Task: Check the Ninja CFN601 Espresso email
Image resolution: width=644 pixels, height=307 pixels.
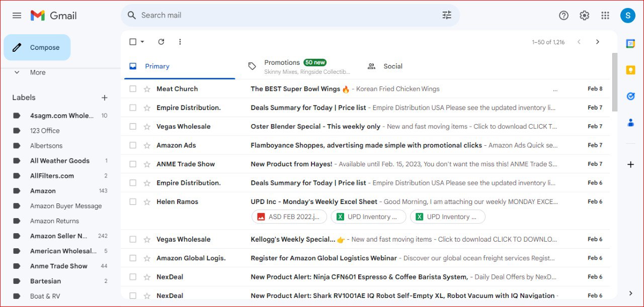Action: click(x=133, y=277)
